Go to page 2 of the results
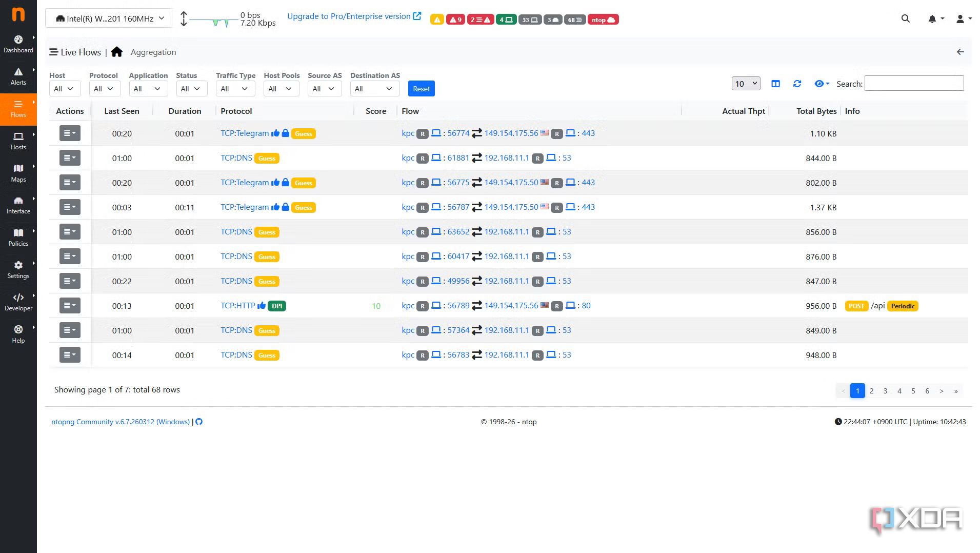 tap(871, 391)
